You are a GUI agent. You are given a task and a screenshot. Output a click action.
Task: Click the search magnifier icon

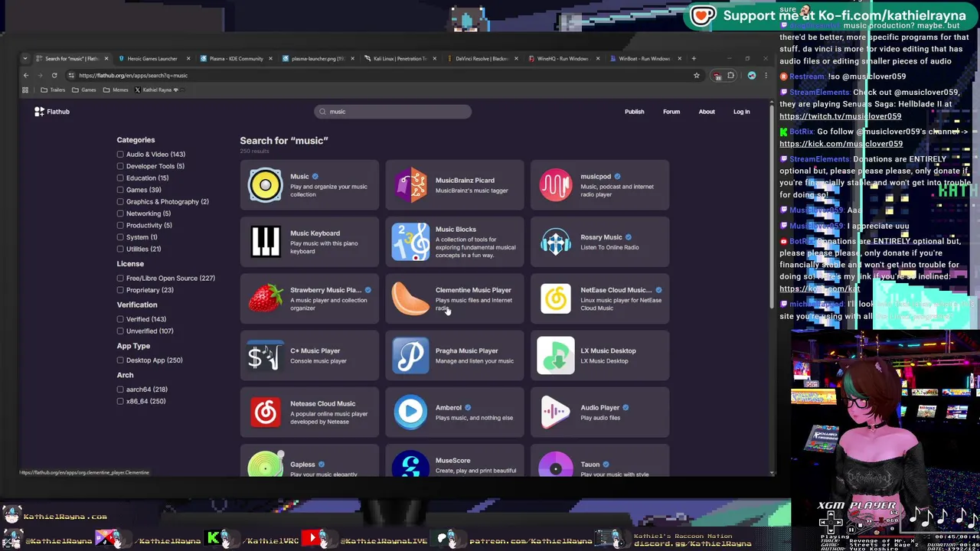322,112
